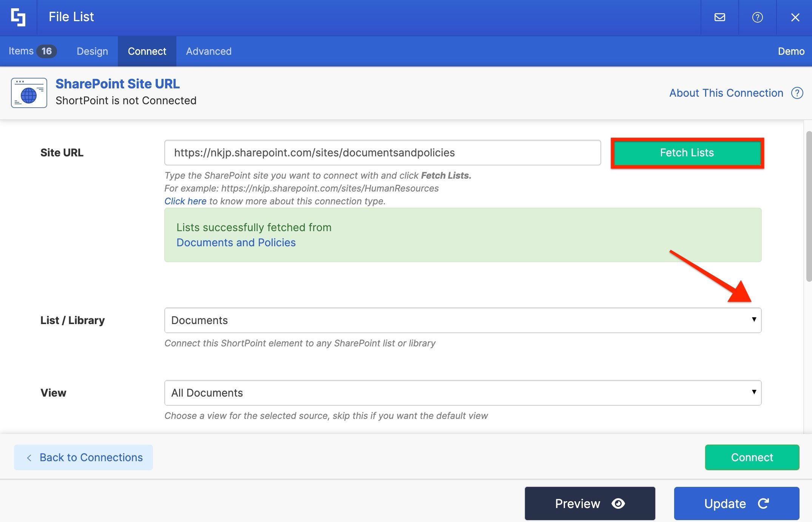Click into the Site URL input field
Viewport: 812px width, 522px height.
(383, 153)
